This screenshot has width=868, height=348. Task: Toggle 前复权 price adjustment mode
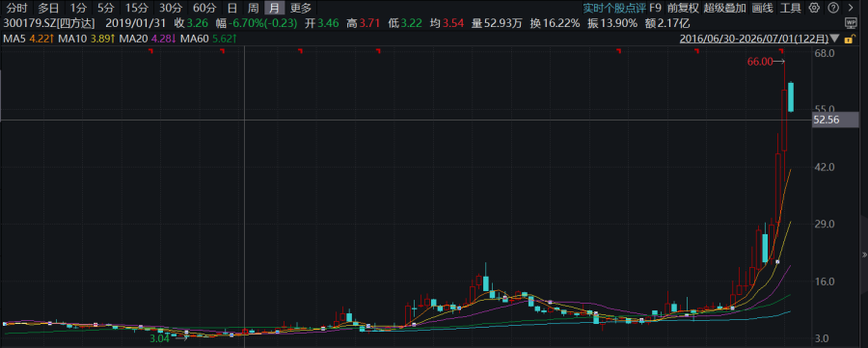pyautogui.click(x=683, y=8)
